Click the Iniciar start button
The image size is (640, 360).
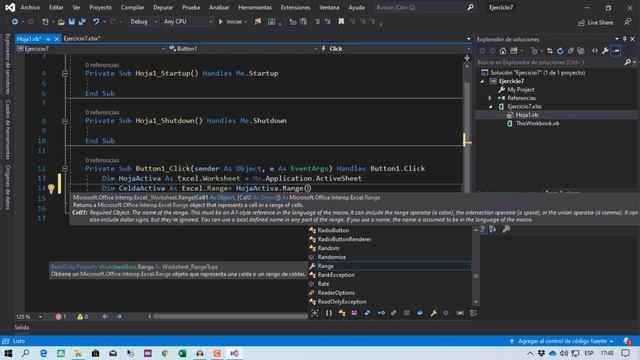pyautogui.click(x=232, y=22)
